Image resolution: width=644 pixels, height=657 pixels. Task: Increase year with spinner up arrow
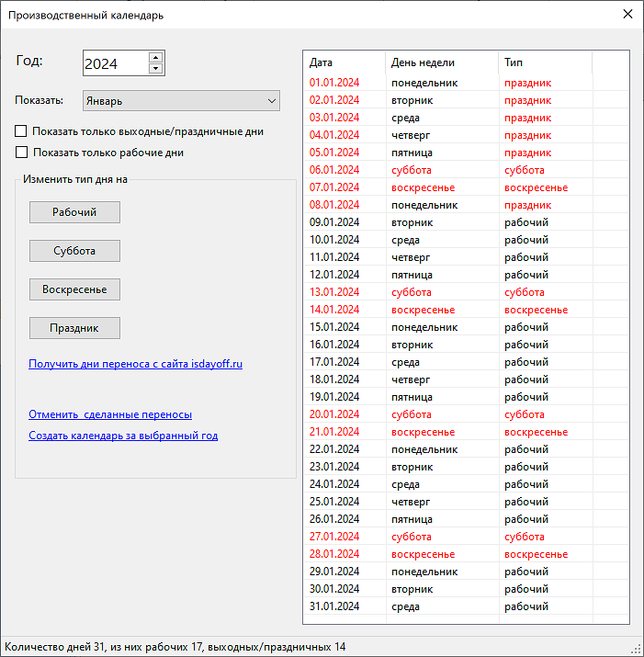pyautogui.click(x=155, y=57)
